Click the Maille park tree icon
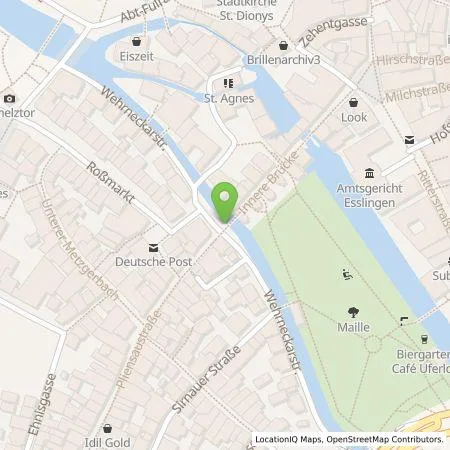The width and height of the screenshot is (450, 450). (x=353, y=312)
